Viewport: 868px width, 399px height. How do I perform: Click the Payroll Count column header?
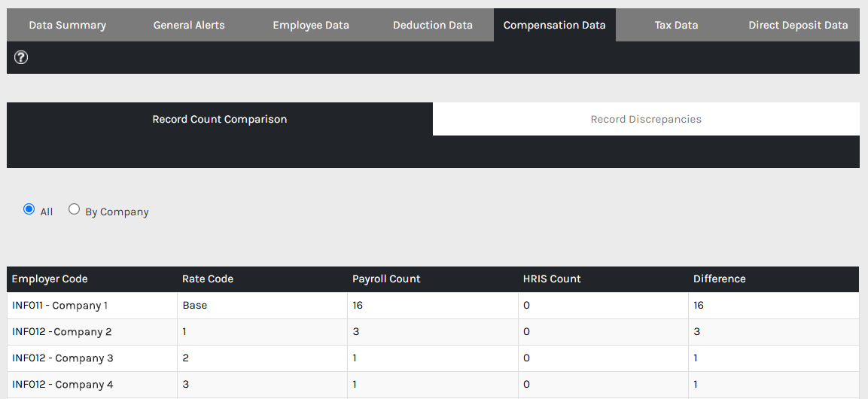pos(433,279)
